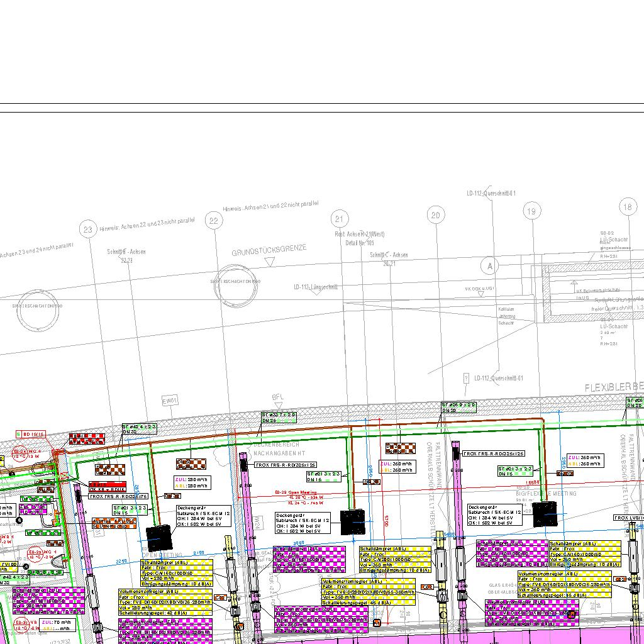The width and height of the screenshot is (644, 644).
Task: Select the axis 22 grid bubble
Action: pyautogui.click(x=214, y=221)
